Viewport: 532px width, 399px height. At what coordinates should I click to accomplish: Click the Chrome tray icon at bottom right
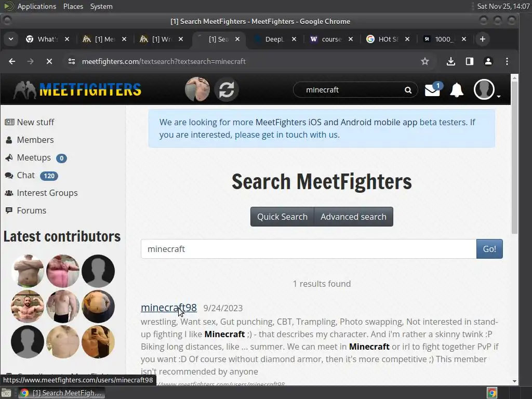click(x=492, y=393)
